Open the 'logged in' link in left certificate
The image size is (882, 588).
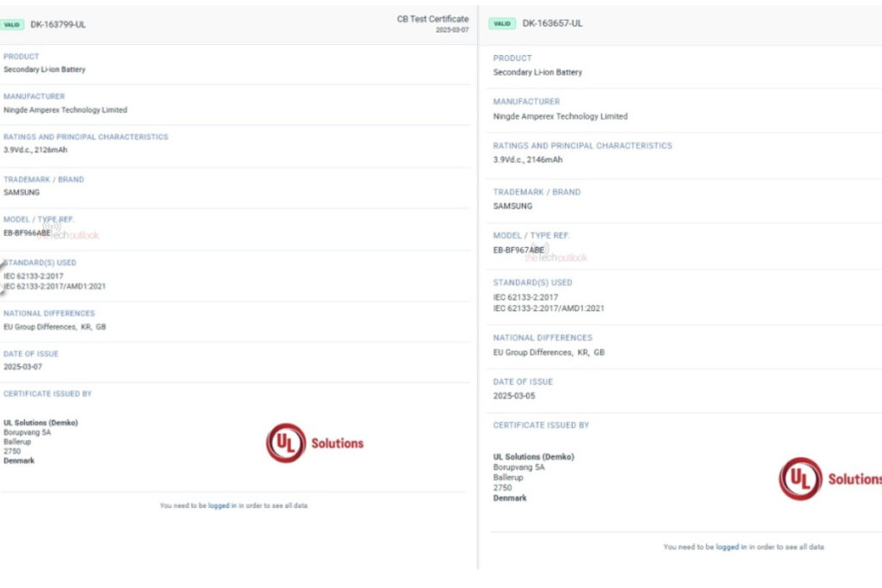(x=222, y=505)
